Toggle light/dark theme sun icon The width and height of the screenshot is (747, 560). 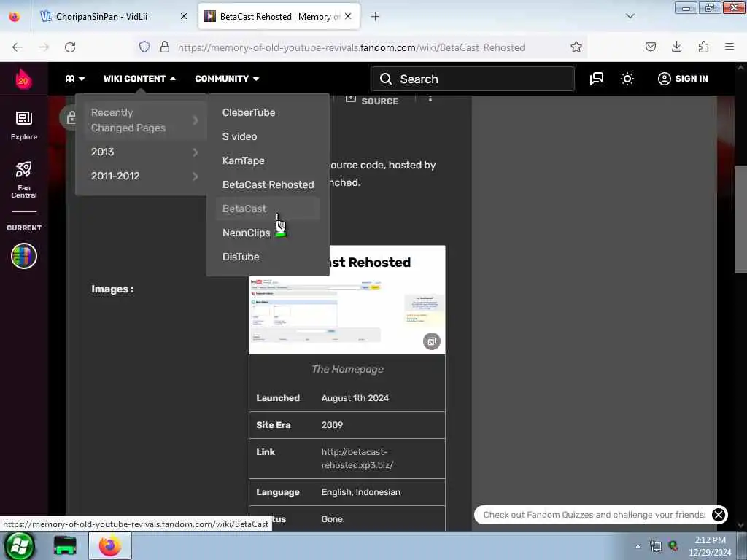[627, 79]
